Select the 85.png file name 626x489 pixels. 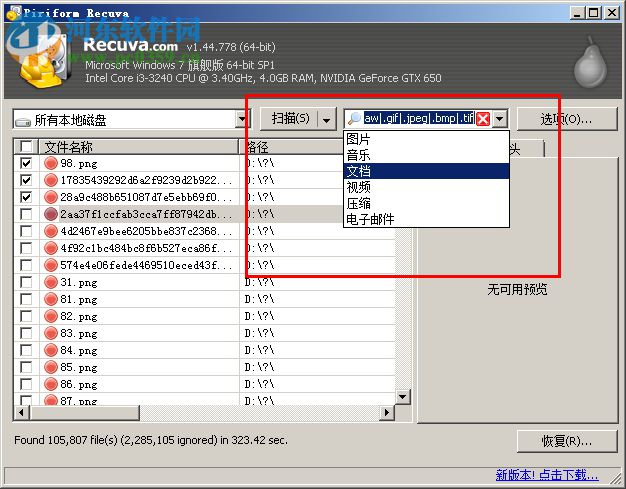[x=79, y=367]
